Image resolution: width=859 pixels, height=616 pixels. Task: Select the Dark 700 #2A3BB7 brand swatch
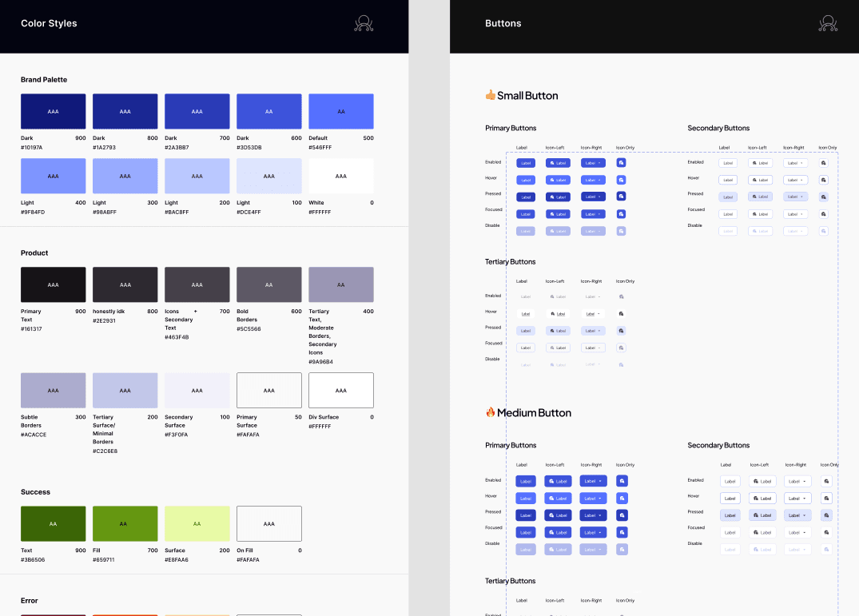pos(197,111)
